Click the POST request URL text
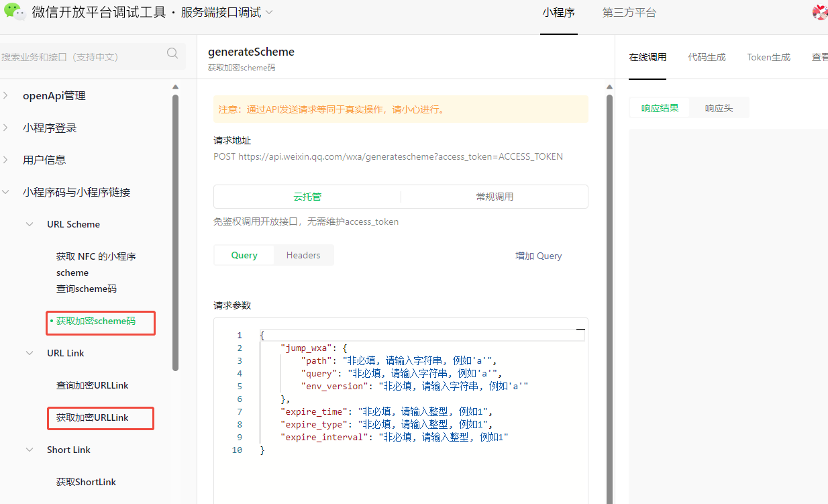828x504 pixels. 388,156
